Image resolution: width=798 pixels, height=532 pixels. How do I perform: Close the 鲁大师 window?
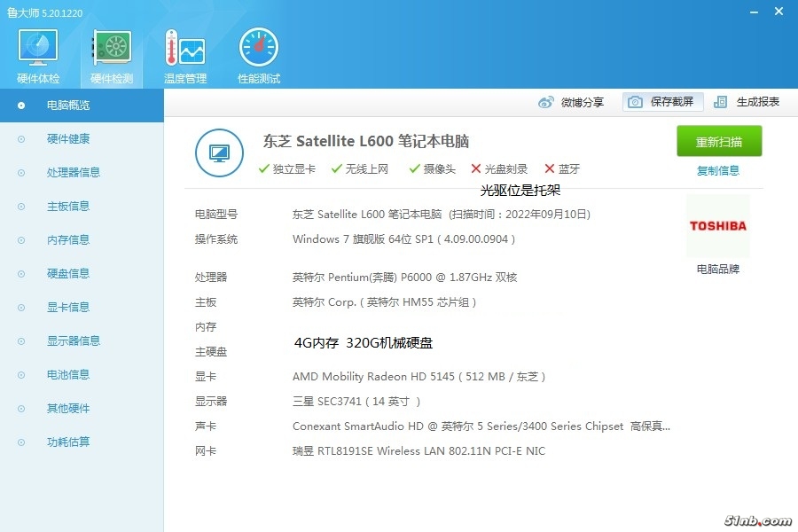(x=779, y=12)
